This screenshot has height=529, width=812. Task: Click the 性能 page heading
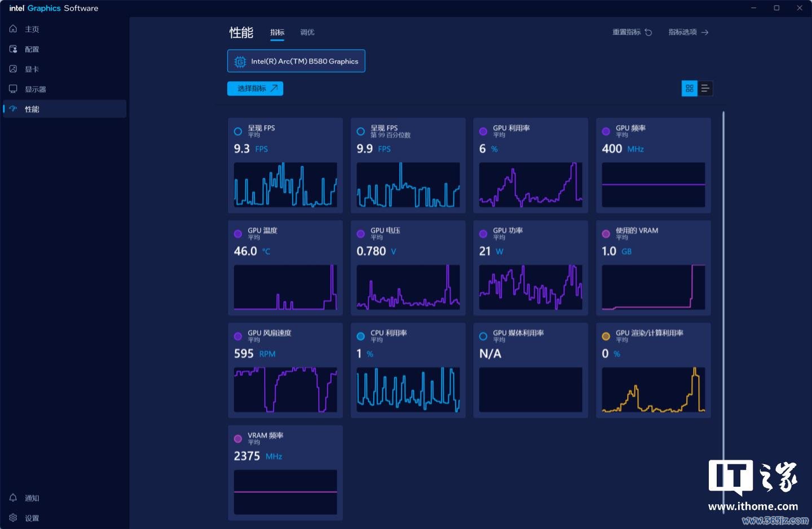point(241,33)
